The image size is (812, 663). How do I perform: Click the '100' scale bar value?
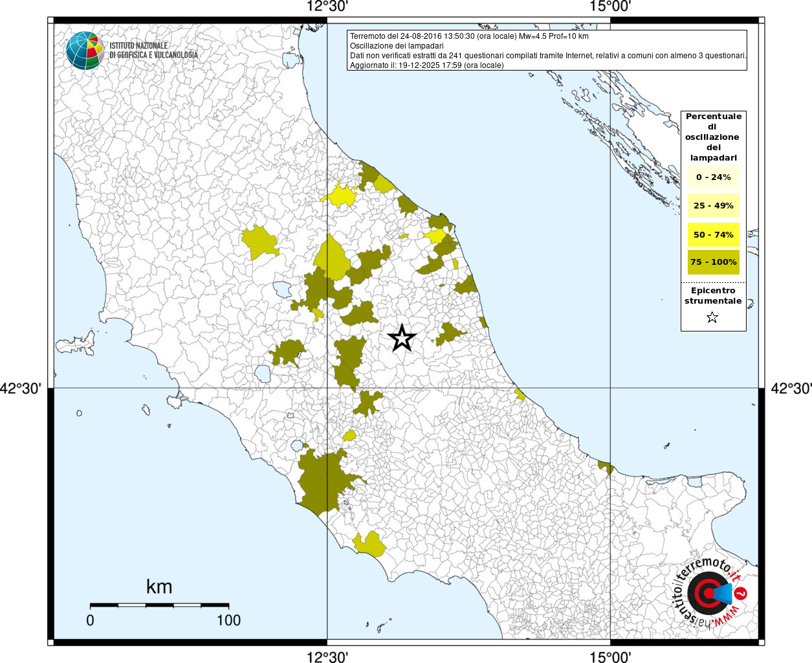click(x=228, y=620)
